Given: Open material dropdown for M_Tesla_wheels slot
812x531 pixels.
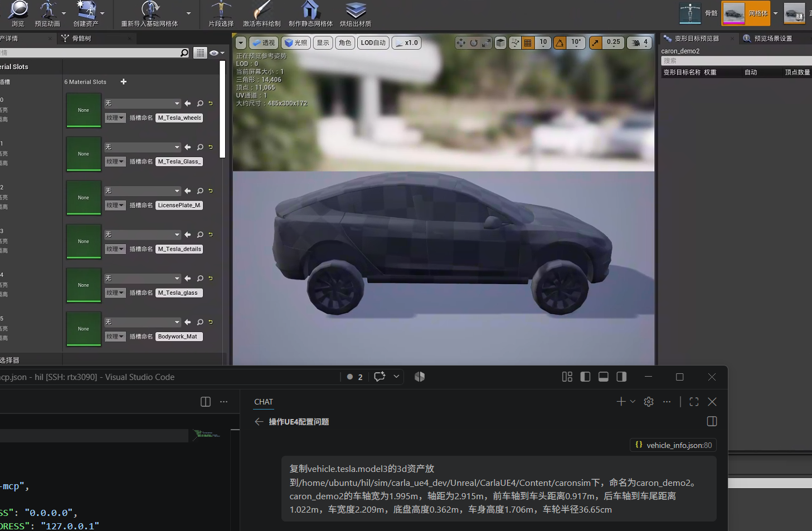Looking at the screenshot, I should click(x=143, y=104).
